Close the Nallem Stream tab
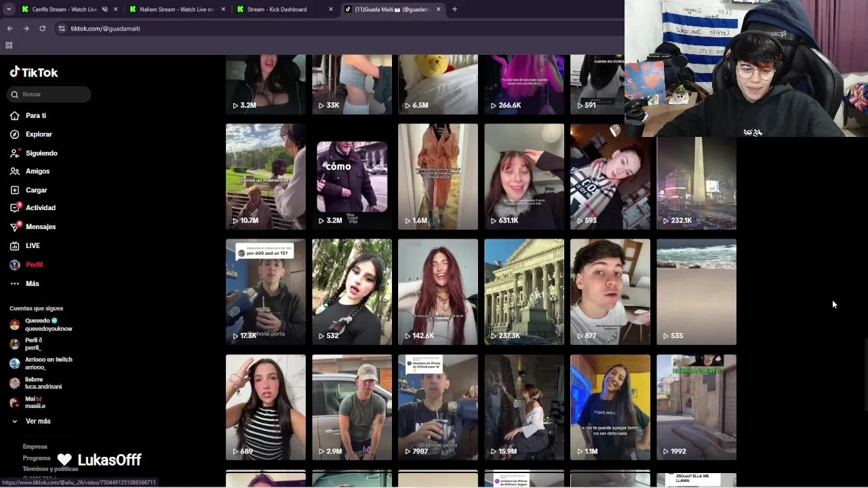The image size is (868, 488). tap(223, 9)
